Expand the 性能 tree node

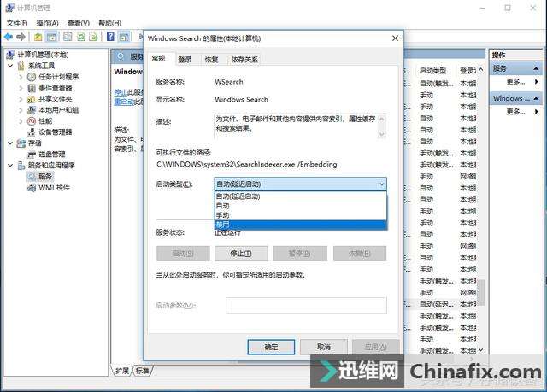(21, 121)
